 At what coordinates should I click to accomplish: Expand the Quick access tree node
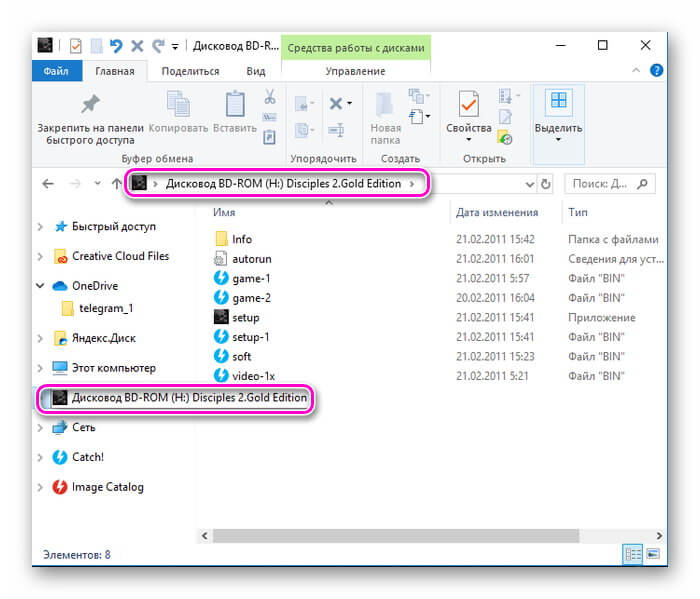40,227
